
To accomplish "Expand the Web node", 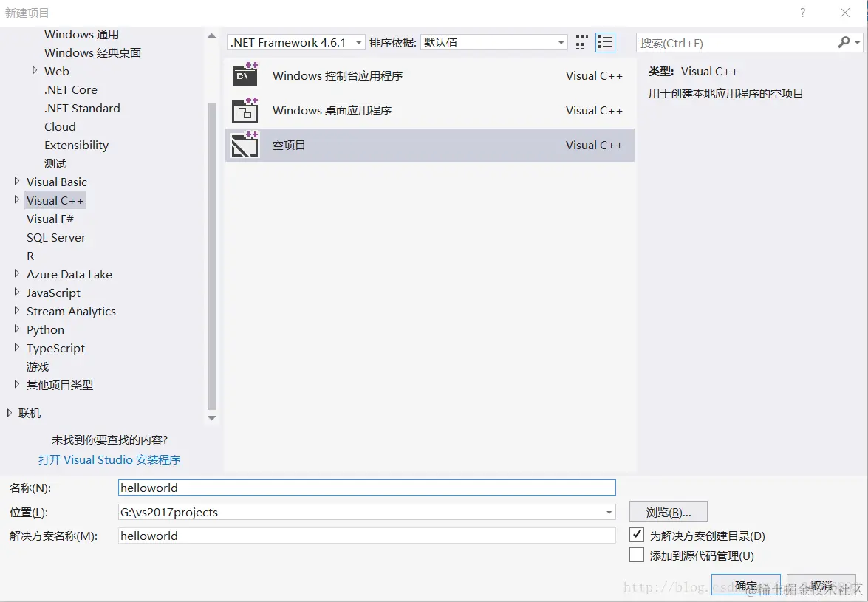I will point(34,70).
